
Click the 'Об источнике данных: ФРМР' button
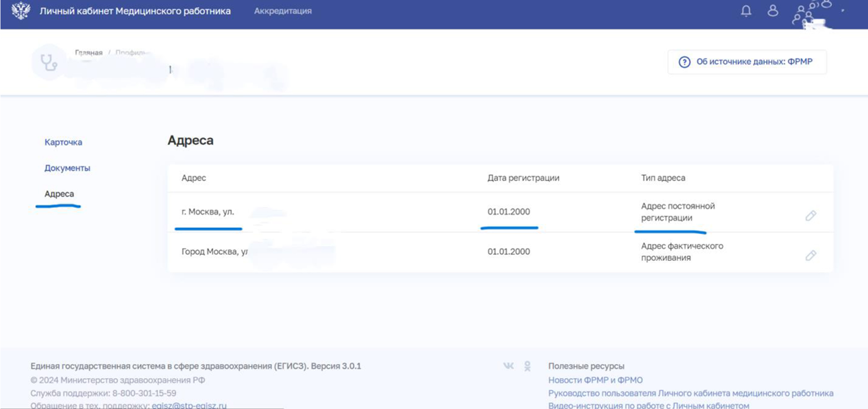tap(747, 62)
